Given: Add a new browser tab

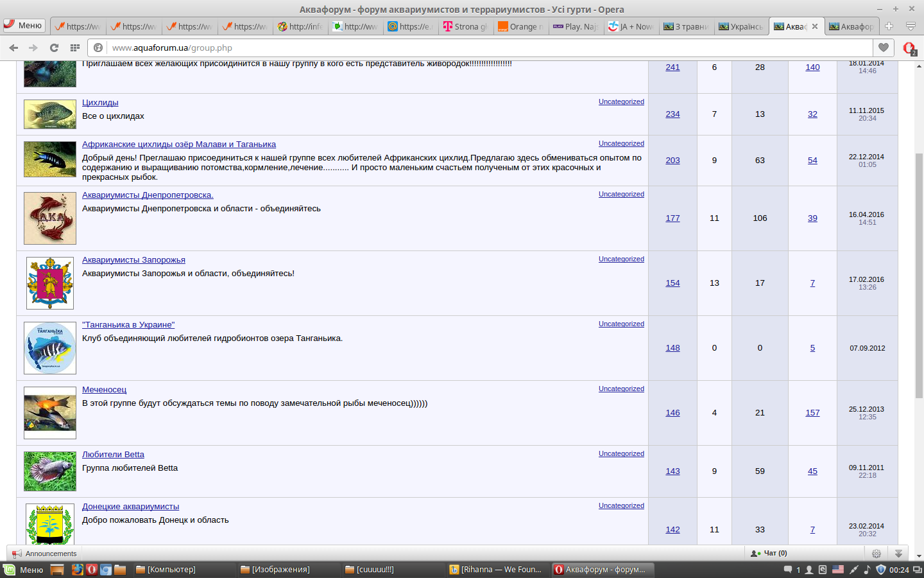Looking at the screenshot, I should (889, 26).
